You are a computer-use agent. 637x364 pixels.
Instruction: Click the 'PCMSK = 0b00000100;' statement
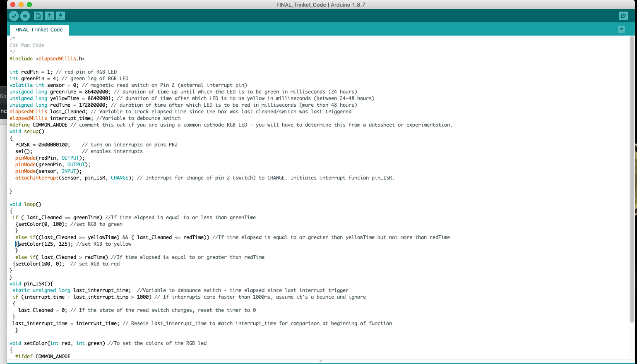pyautogui.click(x=43, y=145)
